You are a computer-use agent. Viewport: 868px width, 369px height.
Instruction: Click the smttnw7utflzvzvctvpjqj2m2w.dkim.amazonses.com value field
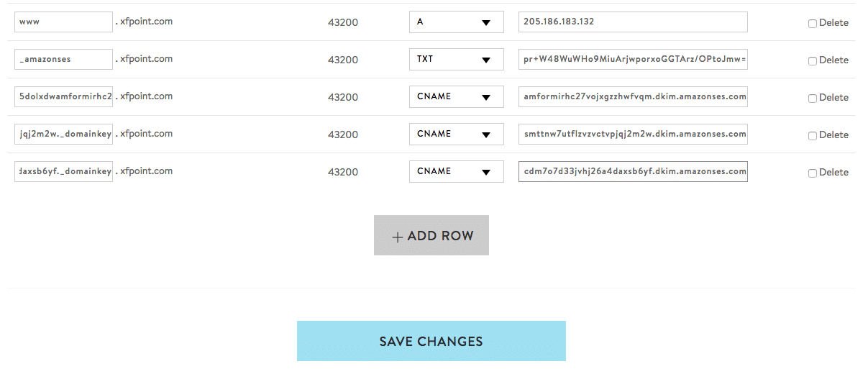tap(633, 134)
